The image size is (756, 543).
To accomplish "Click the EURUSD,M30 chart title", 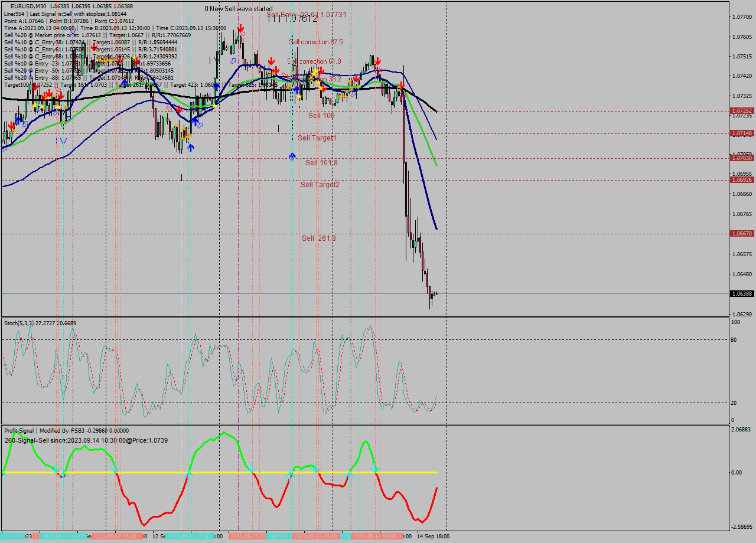I will [x=29, y=6].
